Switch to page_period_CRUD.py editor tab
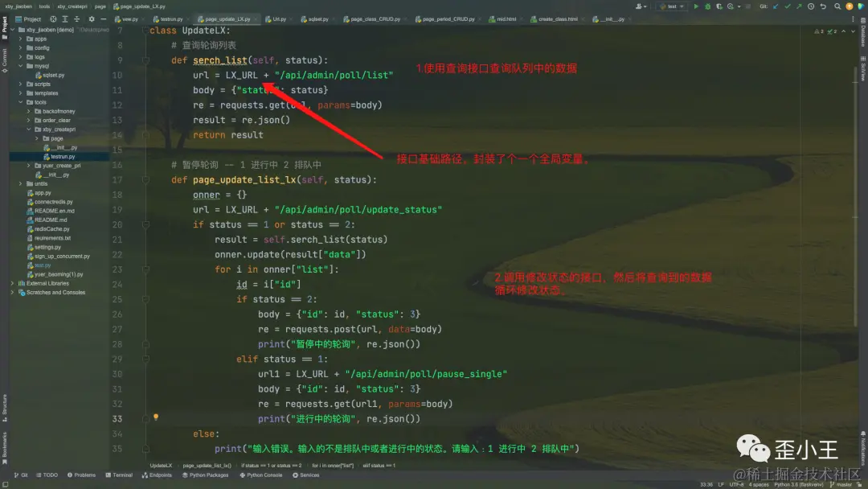 (448, 18)
